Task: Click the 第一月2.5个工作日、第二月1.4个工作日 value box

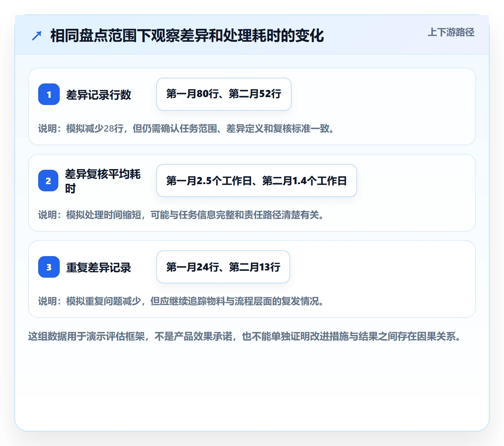Action: click(257, 181)
